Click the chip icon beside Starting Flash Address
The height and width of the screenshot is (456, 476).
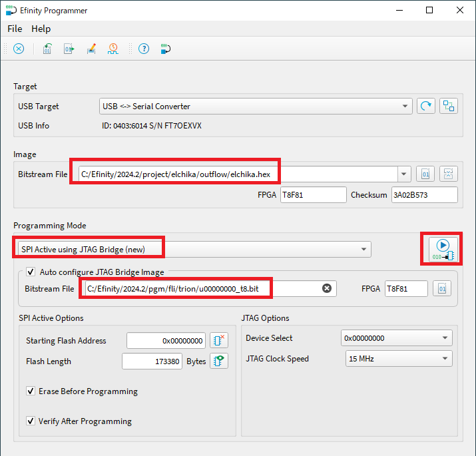click(219, 340)
